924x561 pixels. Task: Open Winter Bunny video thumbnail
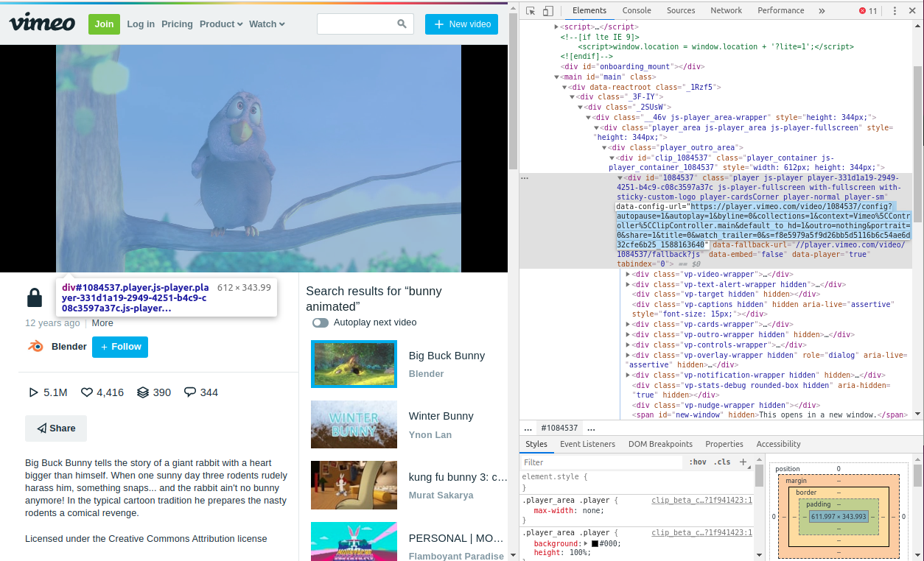point(354,424)
